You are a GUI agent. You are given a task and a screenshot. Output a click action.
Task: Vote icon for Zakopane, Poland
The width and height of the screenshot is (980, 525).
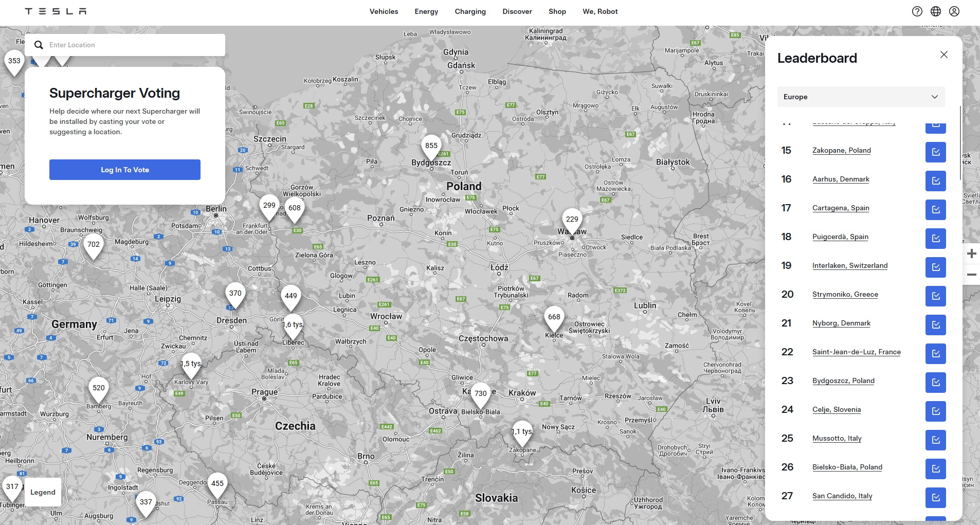pos(936,152)
